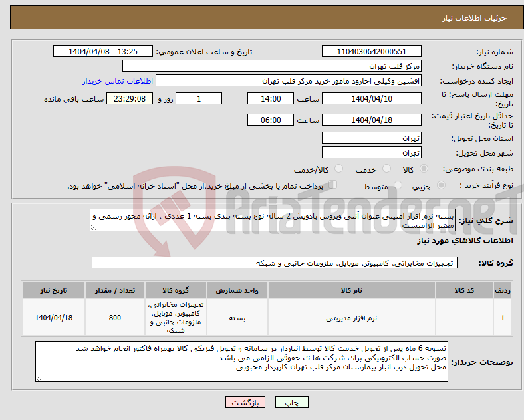Click the تعداد / مقدار column header
This screenshot has height=420, width=524.
click(x=114, y=290)
